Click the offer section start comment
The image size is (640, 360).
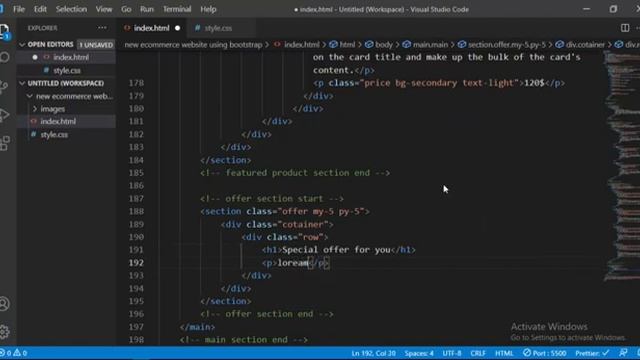[272, 199]
